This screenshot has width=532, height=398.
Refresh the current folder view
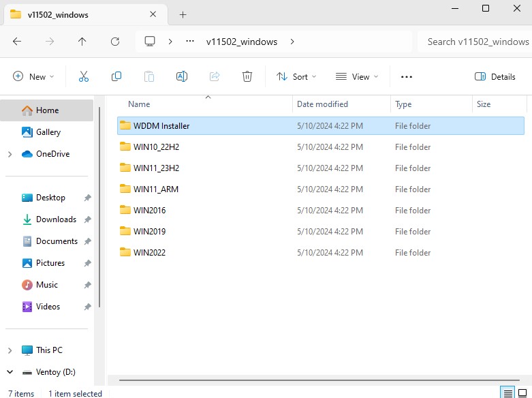pyautogui.click(x=115, y=42)
